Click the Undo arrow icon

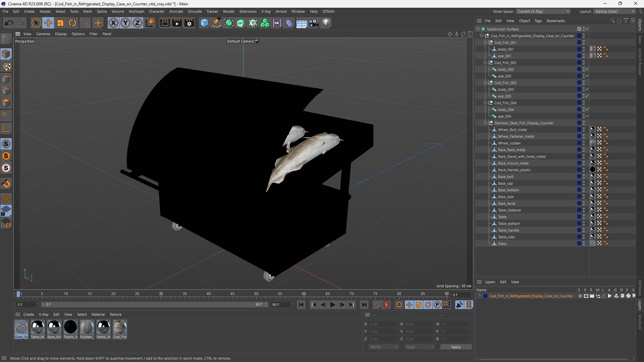point(9,23)
